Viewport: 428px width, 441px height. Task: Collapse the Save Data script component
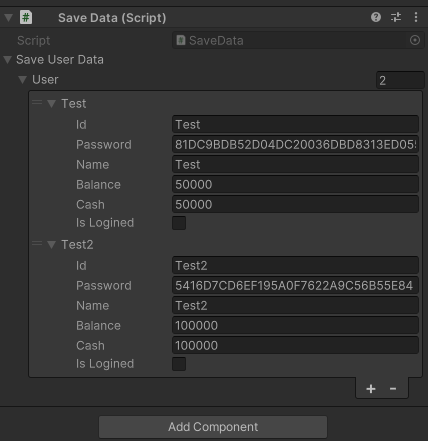(x=8, y=17)
